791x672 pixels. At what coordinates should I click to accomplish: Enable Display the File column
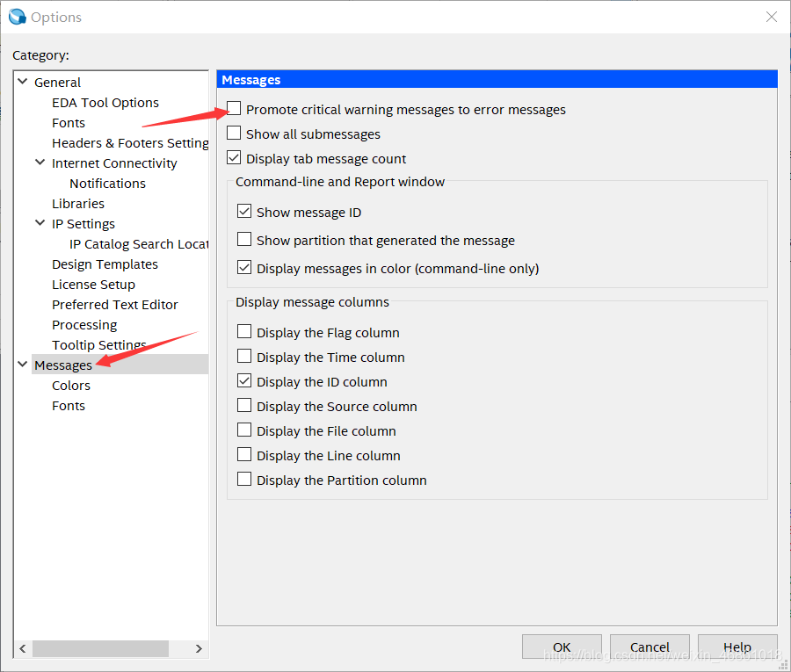coord(244,430)
